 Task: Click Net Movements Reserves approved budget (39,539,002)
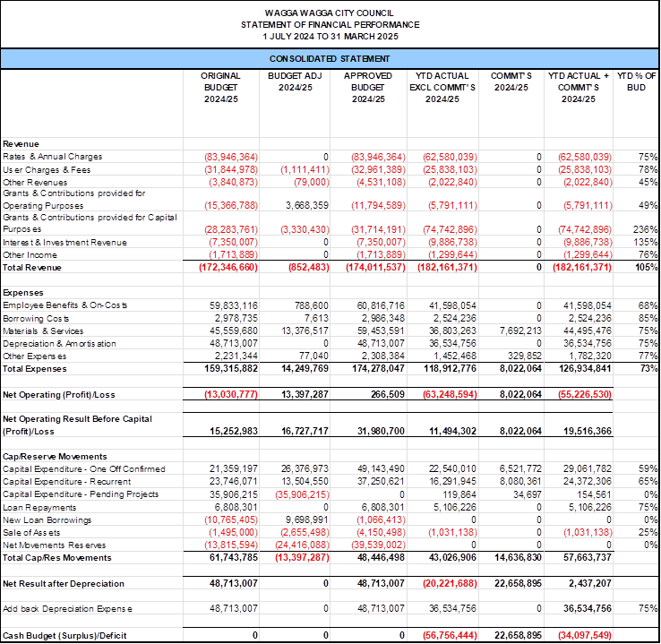[x=379, y=545]
